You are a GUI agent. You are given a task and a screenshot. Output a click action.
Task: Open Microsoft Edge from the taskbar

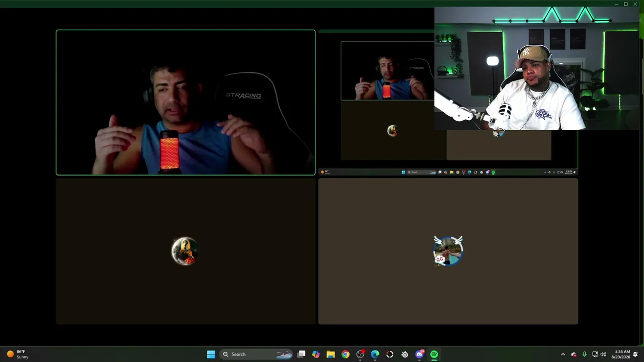(x=375, y=354)
